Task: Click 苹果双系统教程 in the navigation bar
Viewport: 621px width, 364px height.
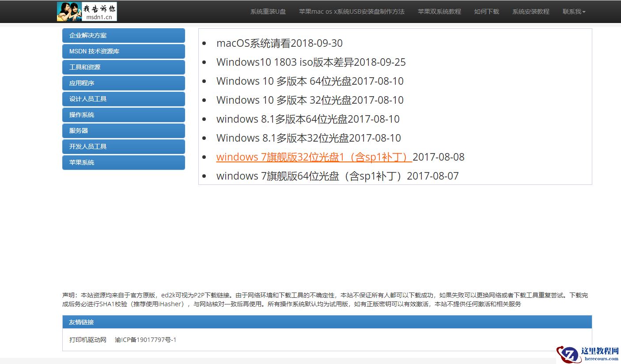Action: (439, 12)
